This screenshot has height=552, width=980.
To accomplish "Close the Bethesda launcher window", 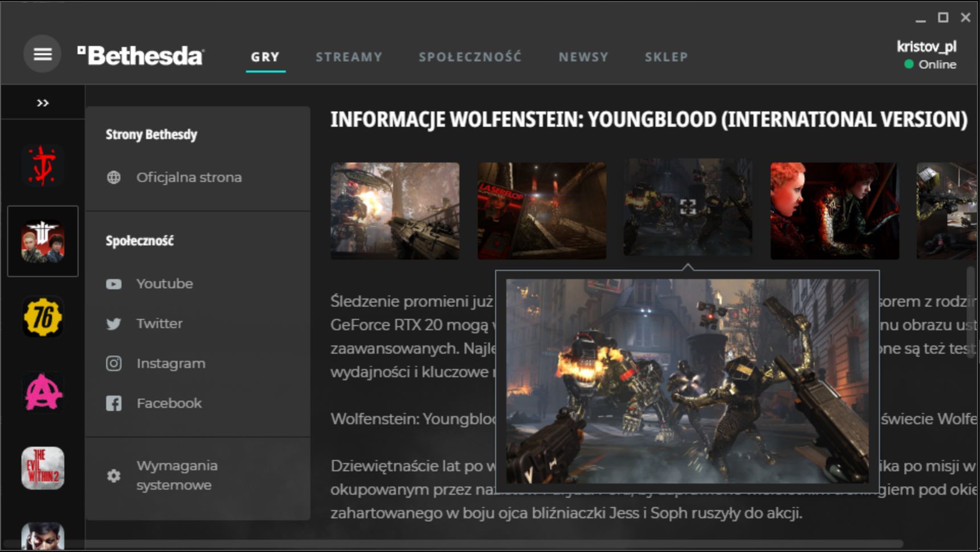I will pyautogui.click(x=965, y=18).
